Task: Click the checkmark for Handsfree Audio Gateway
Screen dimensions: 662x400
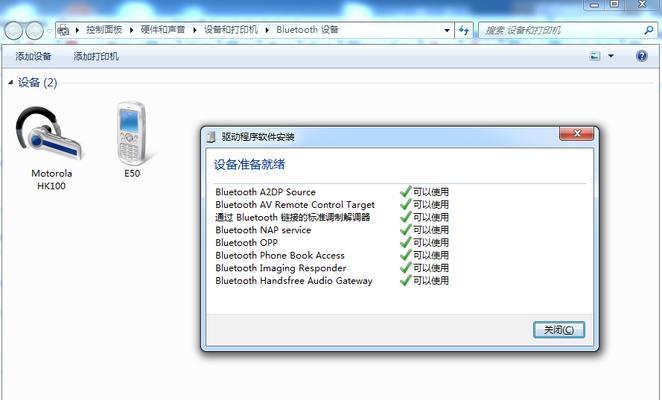Action: (x=405, y=280)
